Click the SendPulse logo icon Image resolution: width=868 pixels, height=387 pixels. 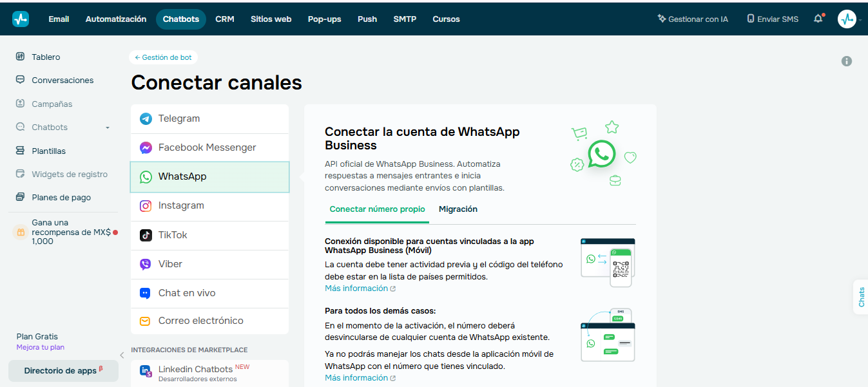click(21, 19)
